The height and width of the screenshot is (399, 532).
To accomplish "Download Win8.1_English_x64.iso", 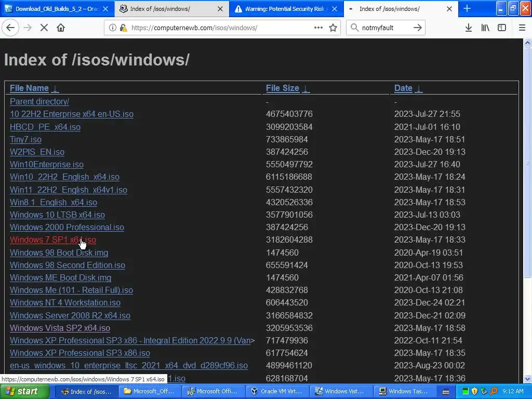I will pyautogui.click(x=54, y=202).
